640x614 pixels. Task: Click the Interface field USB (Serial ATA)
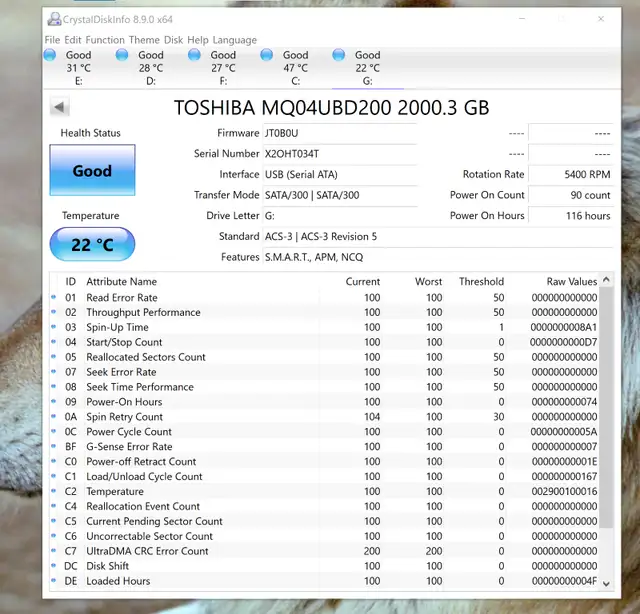tap(340, 174)
